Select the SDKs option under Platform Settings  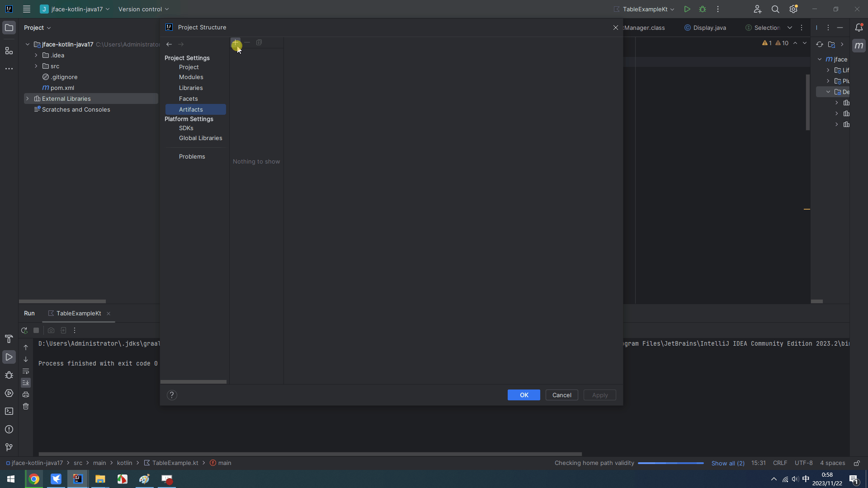[x=186, y=128]
